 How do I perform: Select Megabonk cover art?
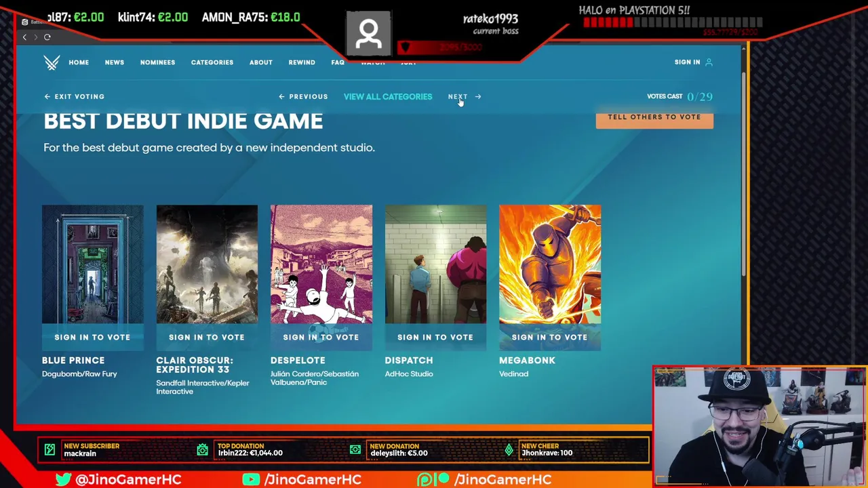pos(550,264)
